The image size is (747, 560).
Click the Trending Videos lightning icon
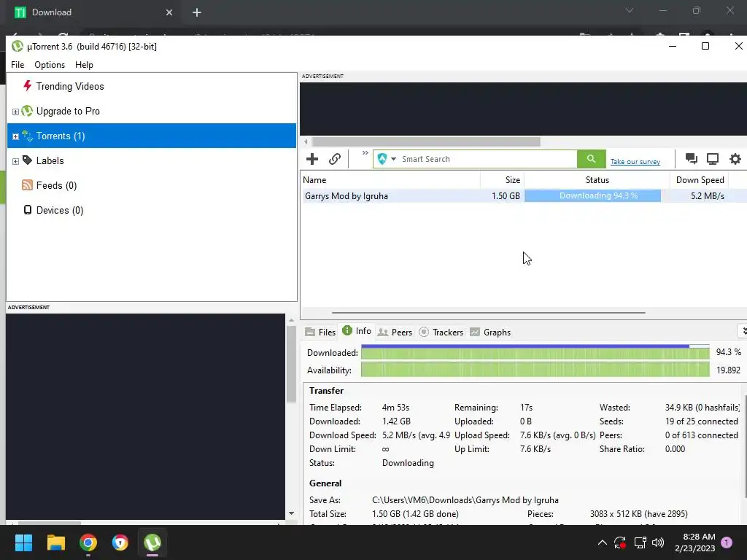tap(27, 86)
